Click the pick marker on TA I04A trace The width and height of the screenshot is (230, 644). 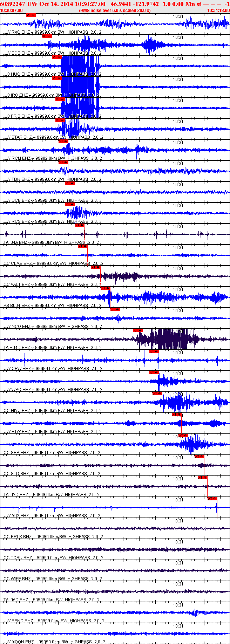pos(80,225)
